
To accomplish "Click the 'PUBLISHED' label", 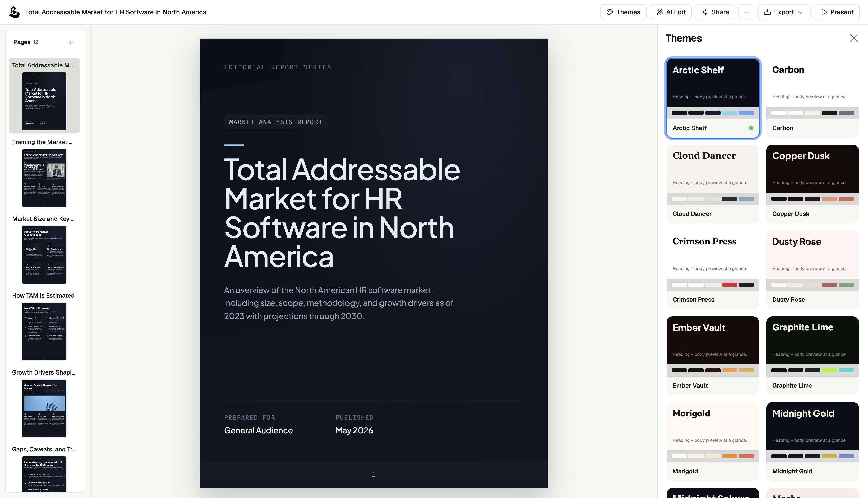I will click(354, 417).
